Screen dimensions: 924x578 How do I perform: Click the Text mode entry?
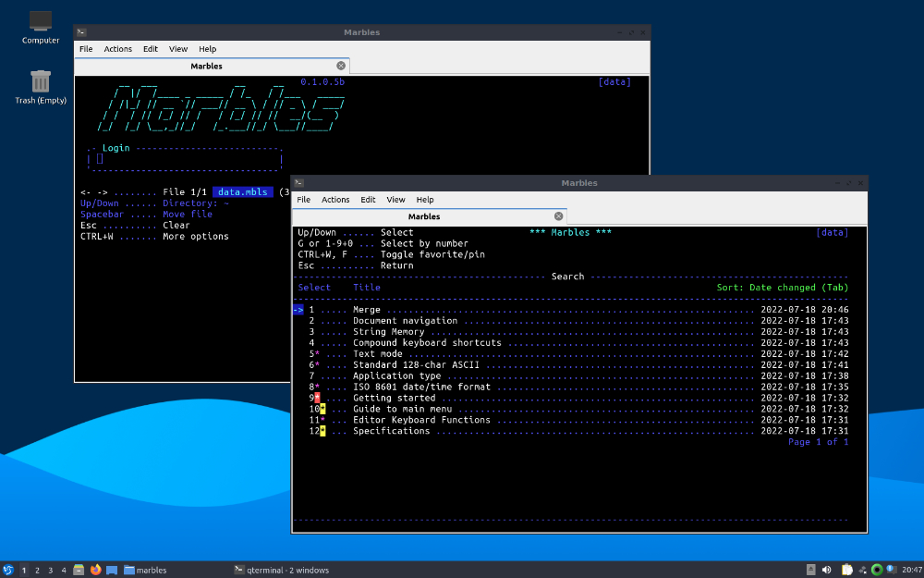378,354
